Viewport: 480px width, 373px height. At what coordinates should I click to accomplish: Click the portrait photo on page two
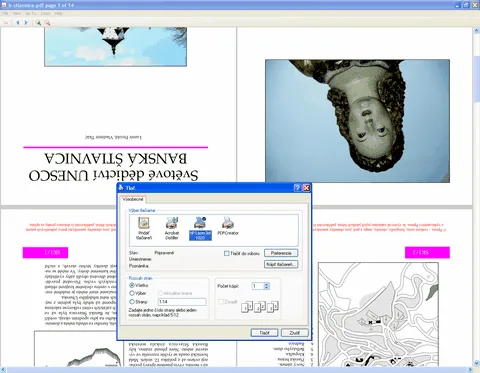point(357,121)
